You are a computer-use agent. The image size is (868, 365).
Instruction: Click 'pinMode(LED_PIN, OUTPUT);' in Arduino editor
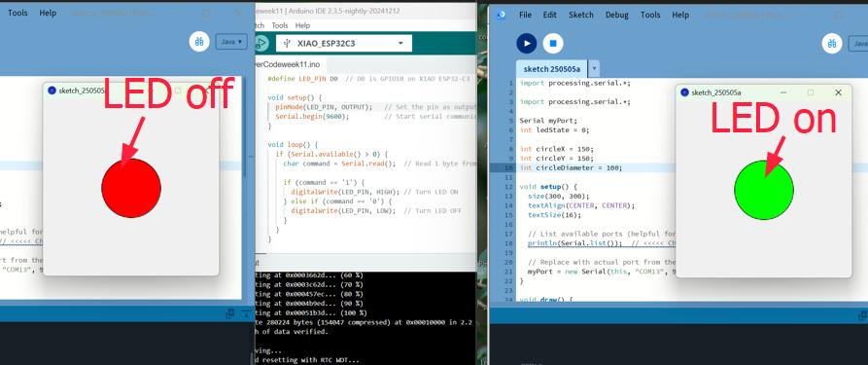(x=324, y=106)
